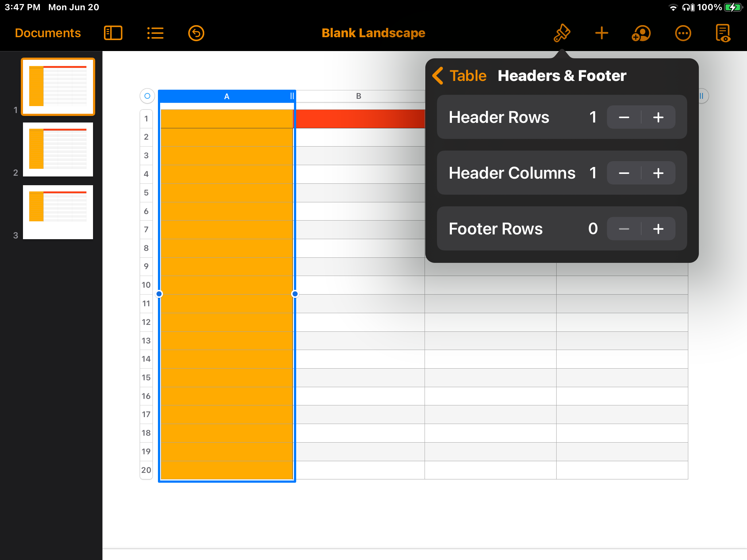Show the table of contents list icon
Image resolution: width=747 pixels, height=560 pixels.
pos(155,33)
